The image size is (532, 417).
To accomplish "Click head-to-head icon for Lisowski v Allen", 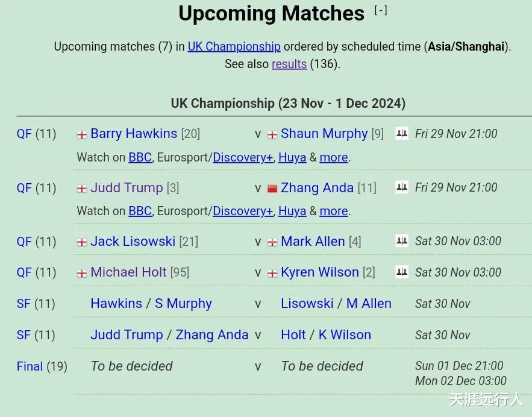I will pyautogui.click(x=401, y=241).
